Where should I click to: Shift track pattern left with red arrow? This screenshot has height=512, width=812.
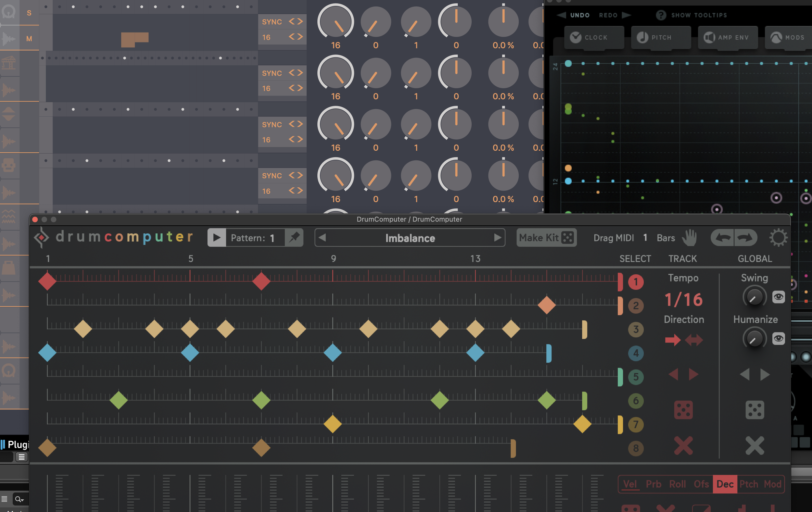pos(673,374)
